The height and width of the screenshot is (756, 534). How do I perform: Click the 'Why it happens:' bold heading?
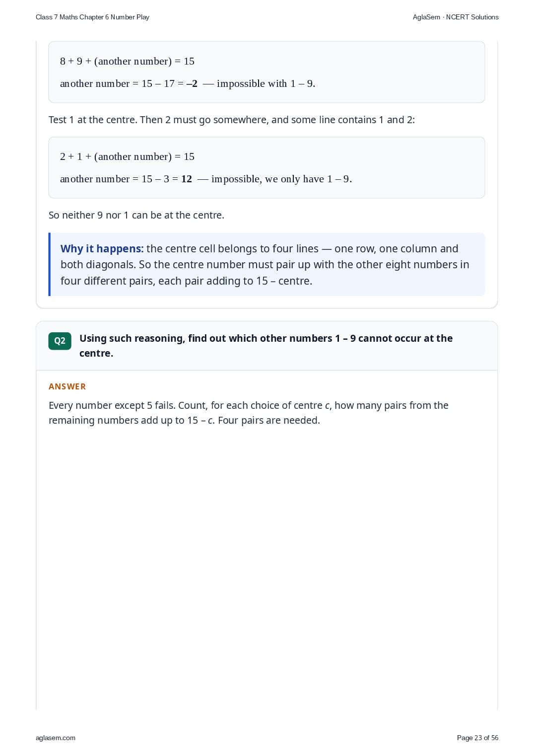pos(102,248)
